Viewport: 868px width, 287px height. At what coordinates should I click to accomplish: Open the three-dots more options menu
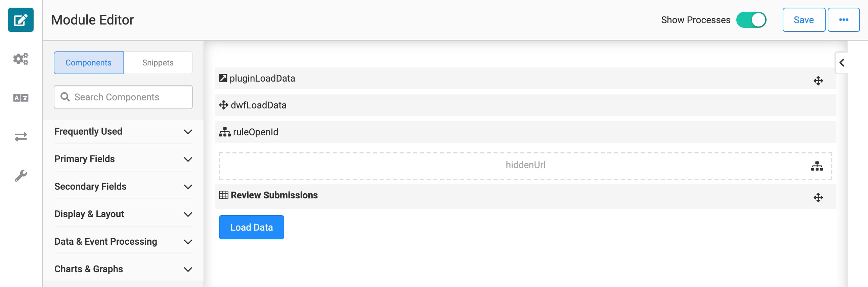(843, 20)
